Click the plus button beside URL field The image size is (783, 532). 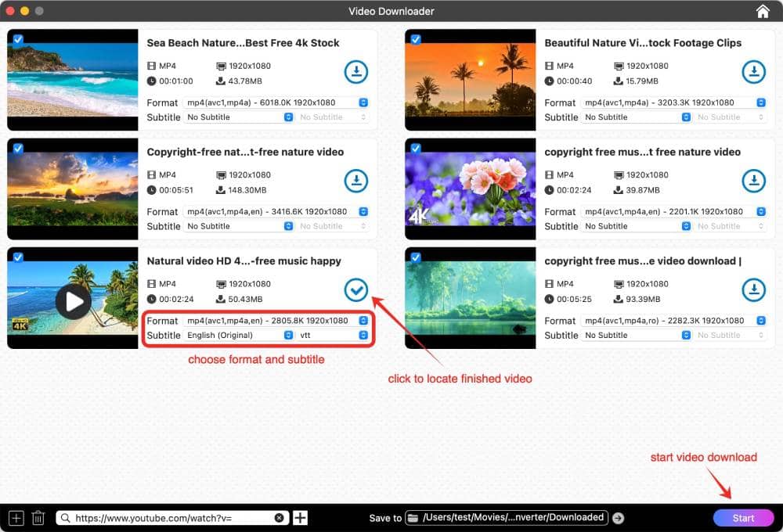pyautogui.click(x=300, y=518)
